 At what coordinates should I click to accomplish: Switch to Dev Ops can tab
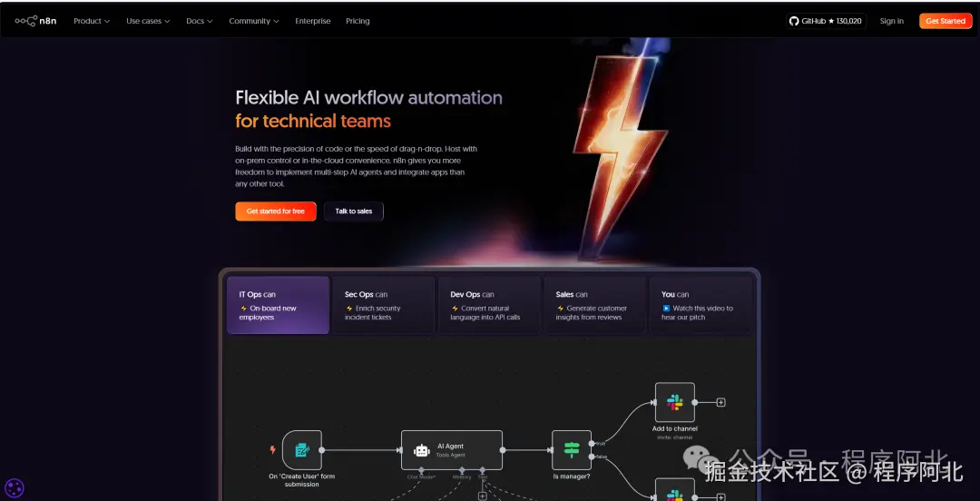pos(489,305)
